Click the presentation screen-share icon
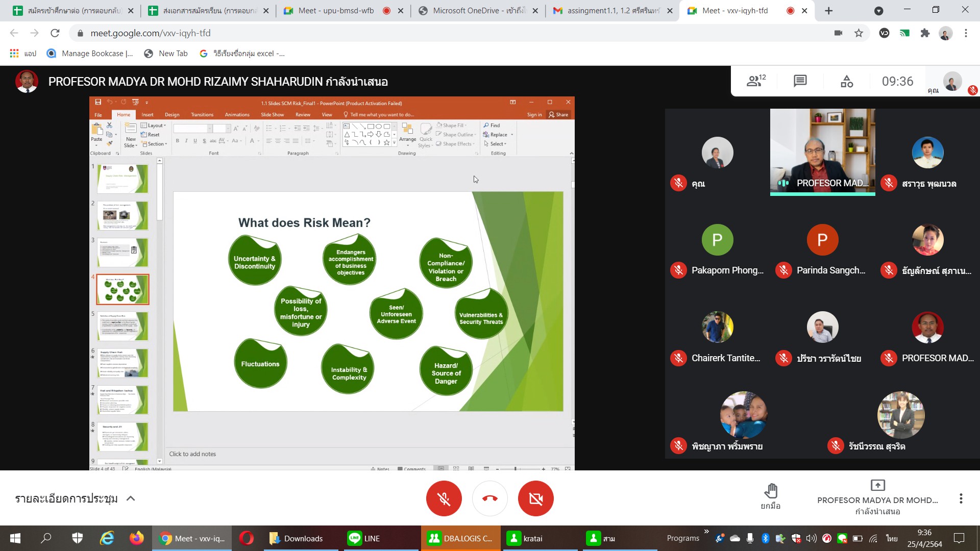 coord(877,485)
